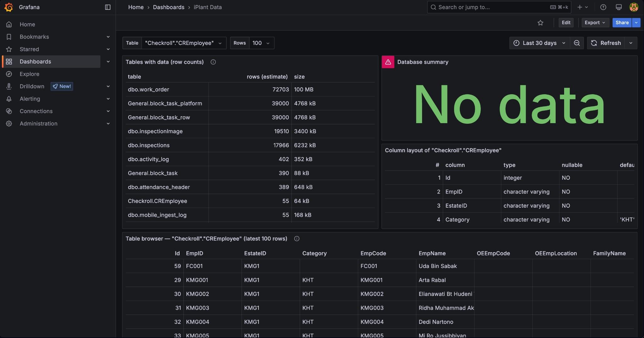Star this dashboard as favorite

(x=540, y=23)
